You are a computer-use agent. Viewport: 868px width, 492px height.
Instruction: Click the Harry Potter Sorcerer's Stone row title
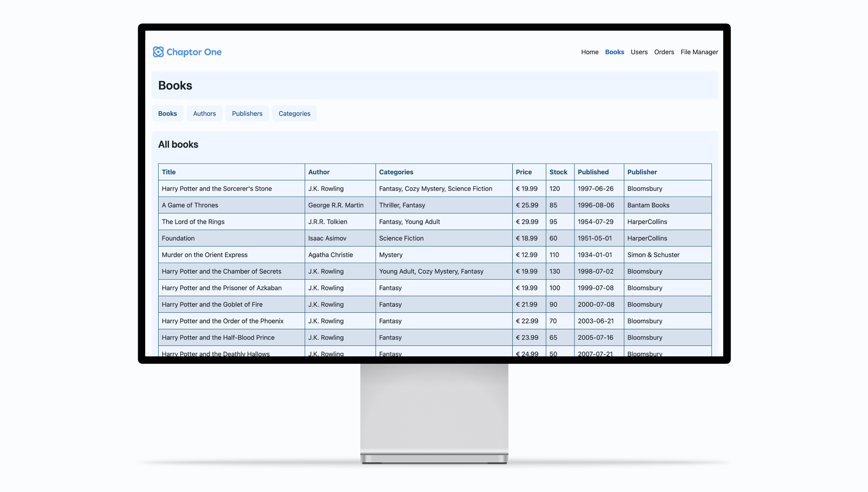tap(217, 188)
